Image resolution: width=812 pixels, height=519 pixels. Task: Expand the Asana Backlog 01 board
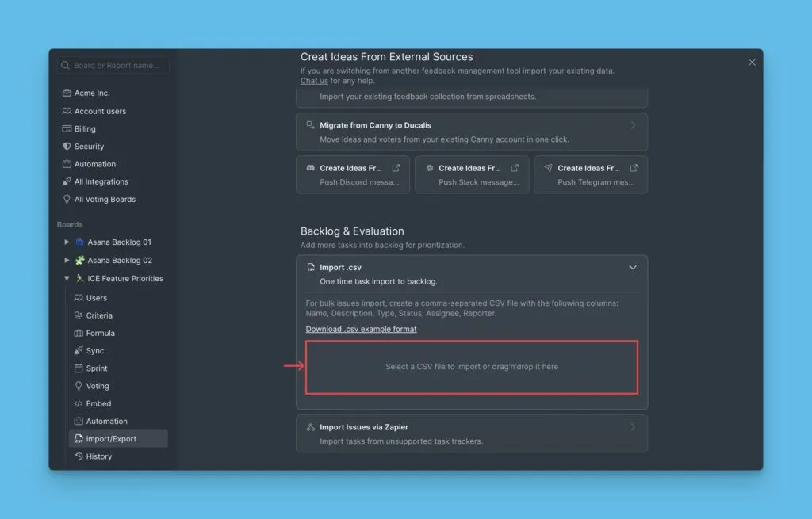(x=67, y=242)
